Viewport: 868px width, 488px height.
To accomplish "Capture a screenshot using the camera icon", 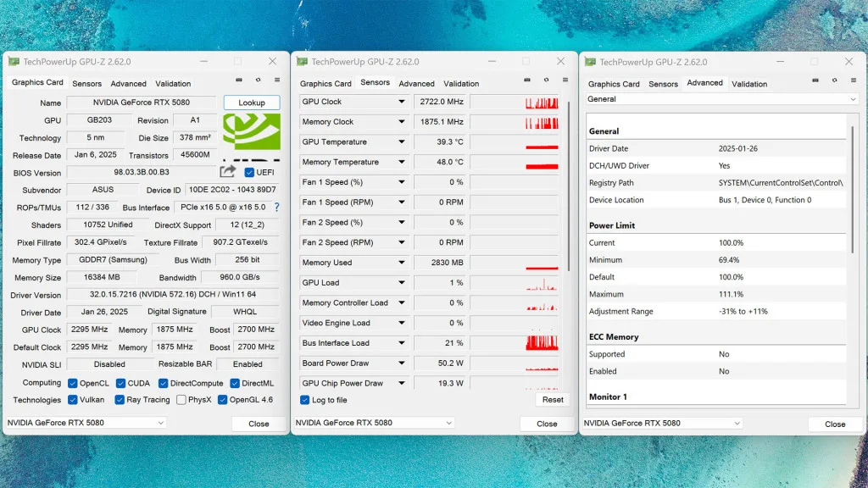I will (240, 80).
